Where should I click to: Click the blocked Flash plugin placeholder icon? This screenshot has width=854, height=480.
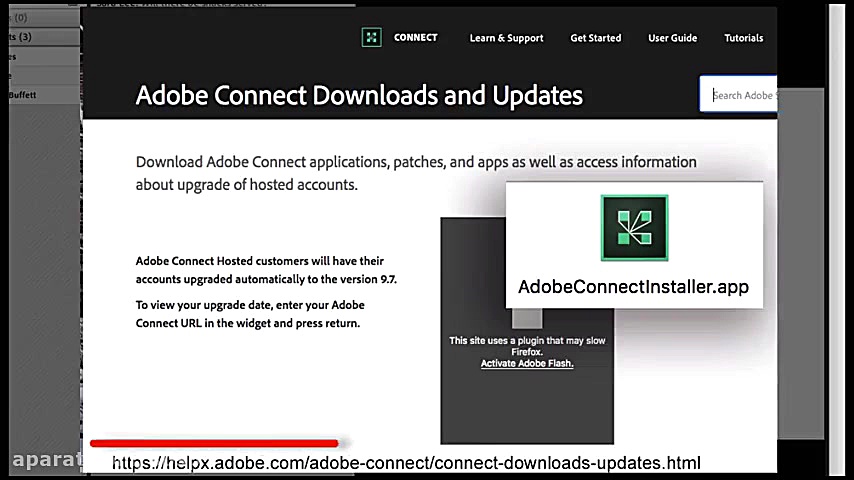(527, 318)
